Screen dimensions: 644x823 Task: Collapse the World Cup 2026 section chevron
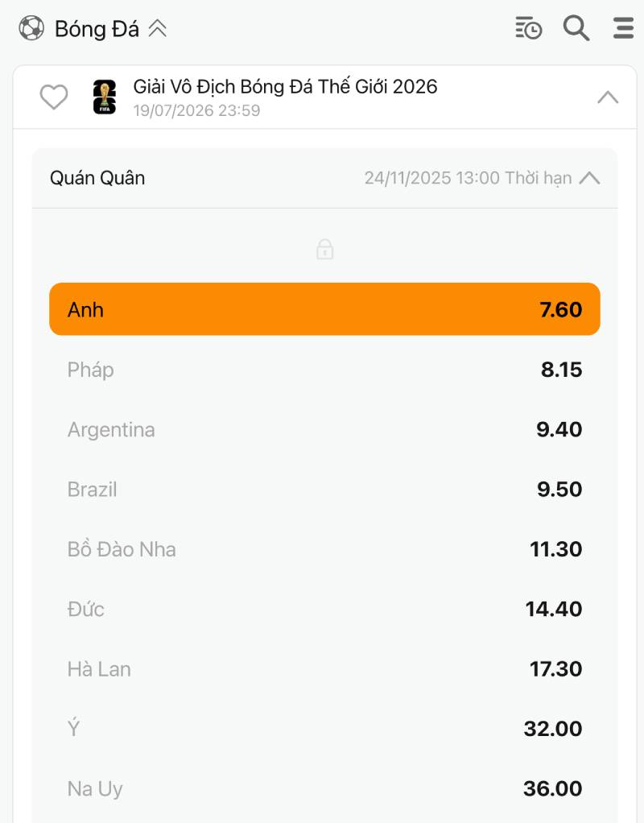tap(608, 97)
